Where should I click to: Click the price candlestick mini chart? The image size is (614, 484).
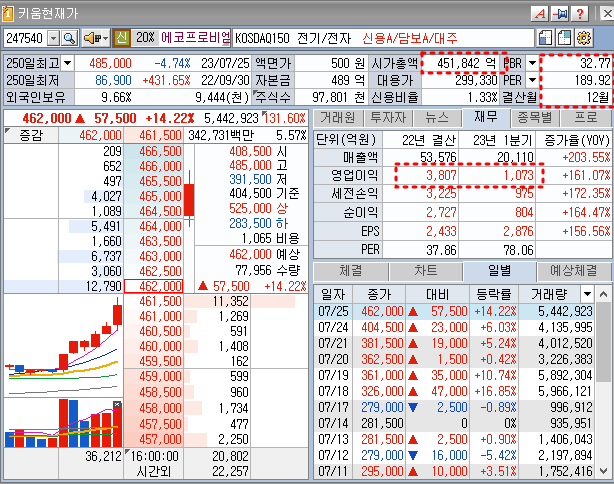tap(64, 347)
